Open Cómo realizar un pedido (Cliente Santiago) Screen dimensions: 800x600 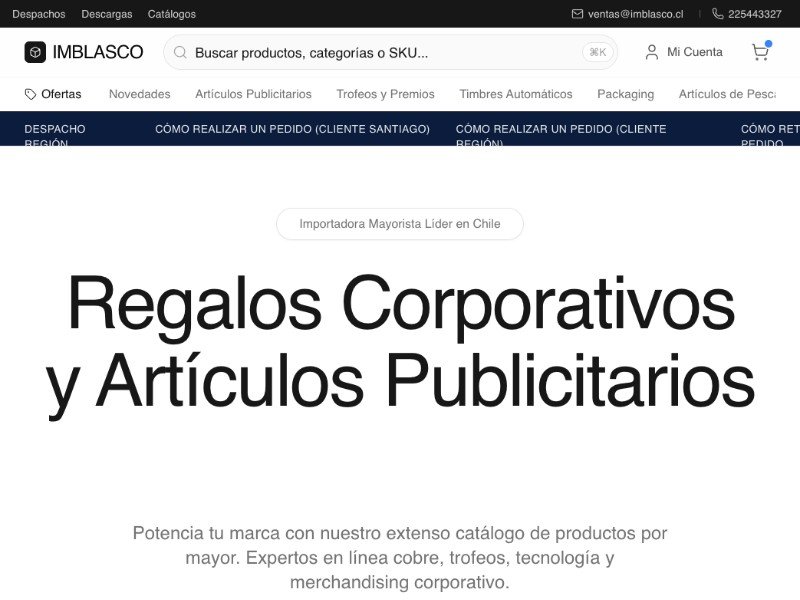292,129
